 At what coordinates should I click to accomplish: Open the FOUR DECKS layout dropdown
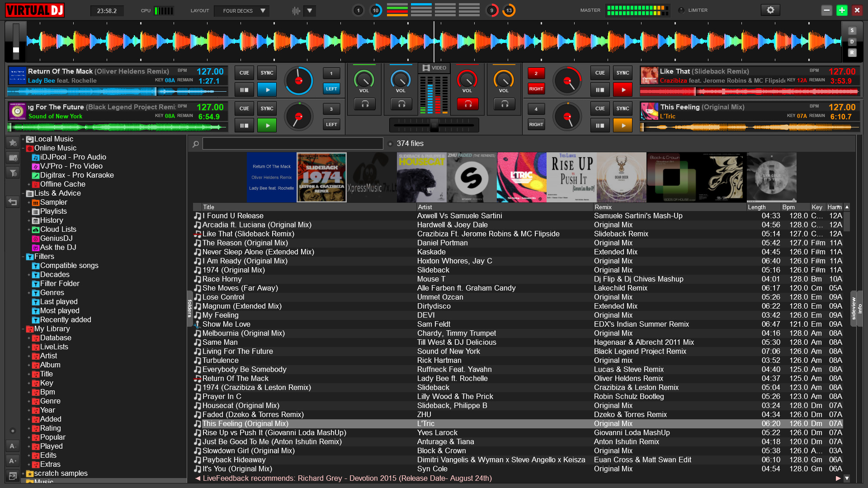[x=242, y=10]
